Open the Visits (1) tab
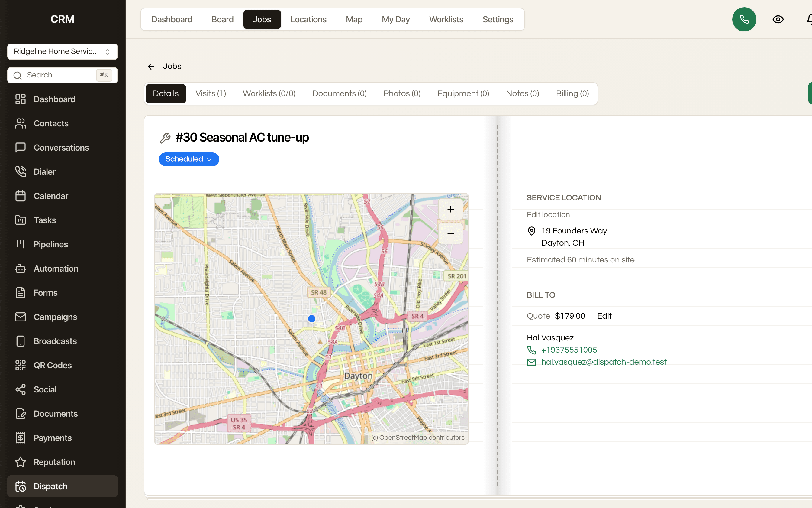The height and width of the screenshot is (508, 812). [x=211, y=94]
